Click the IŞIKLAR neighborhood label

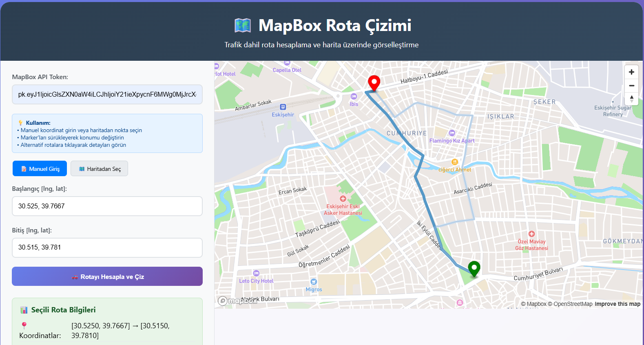(x=500, y=117)
